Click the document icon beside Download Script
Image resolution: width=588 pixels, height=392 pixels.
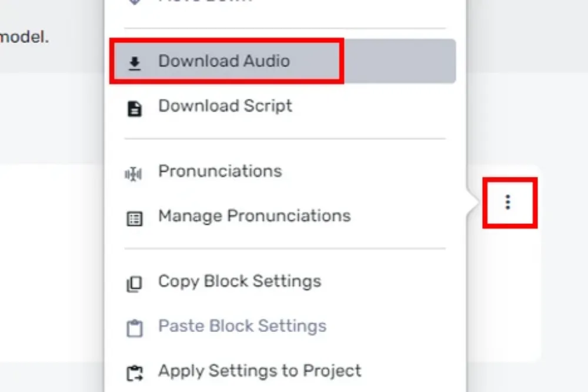(x=134, y=109)
